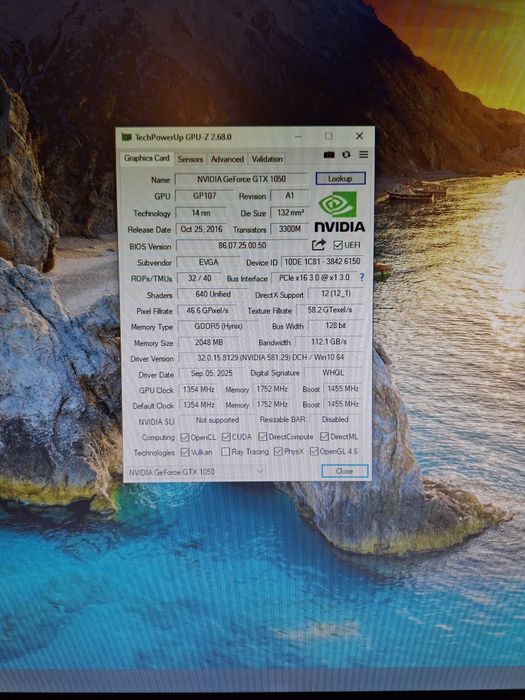Screen dimensions: 525x700
Task: Click the GPU Clock row Memory value 1752 MHz
Action: [272, 389]
